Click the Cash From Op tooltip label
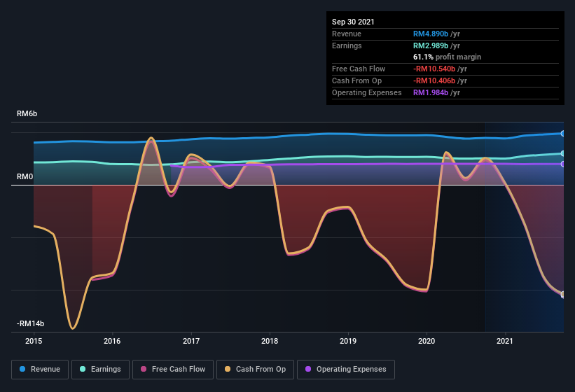Screen dimensions: 575x392 pyautogui.click(x=356, y=81)
